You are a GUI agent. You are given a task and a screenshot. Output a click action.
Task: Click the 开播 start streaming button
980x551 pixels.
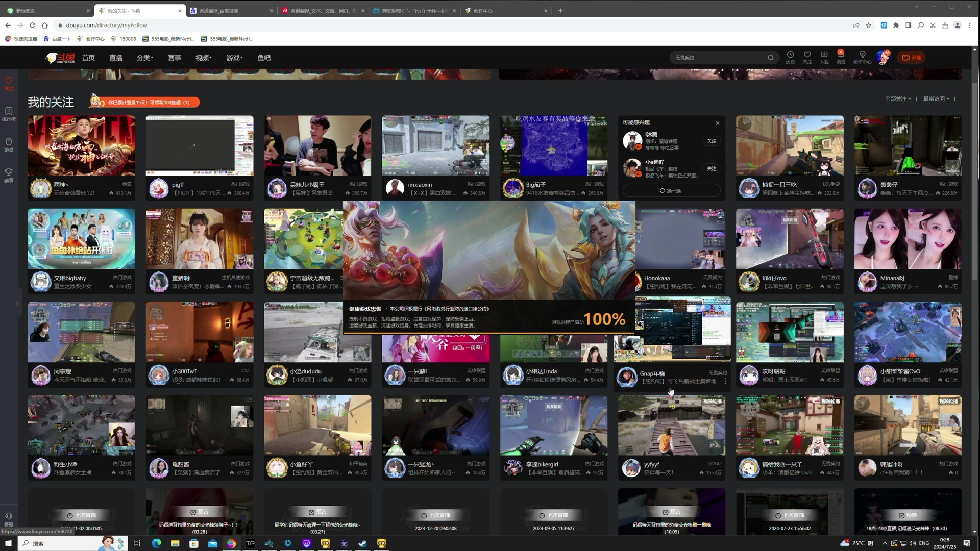coord(912,58)
